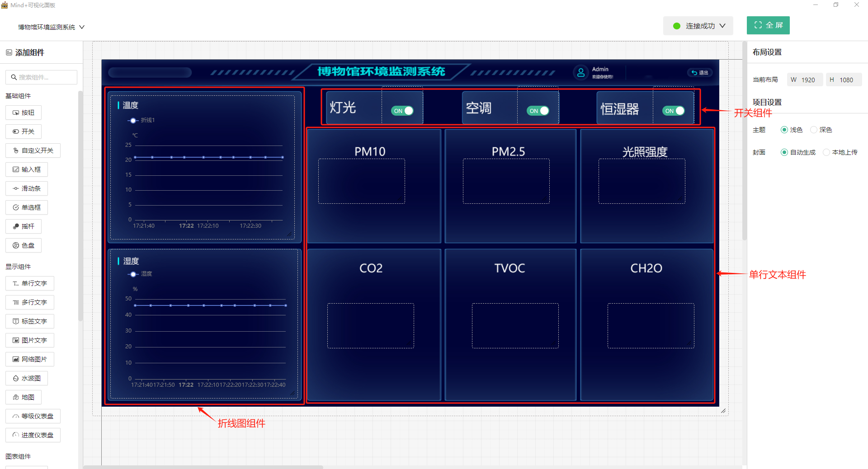Select the 灯光 switch label
The width and height of the screenshot is (868, 469).
[x=343, y=108]
